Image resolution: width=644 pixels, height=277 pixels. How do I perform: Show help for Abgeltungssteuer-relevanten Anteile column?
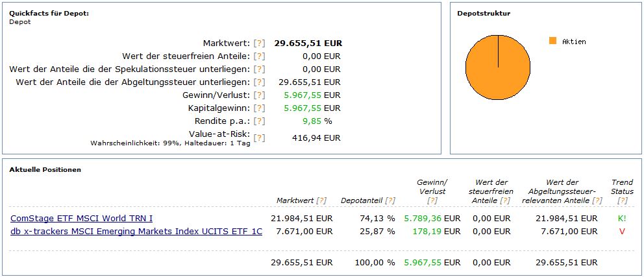(597, 201)
